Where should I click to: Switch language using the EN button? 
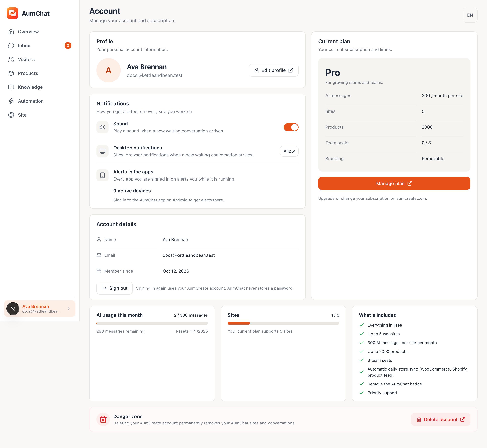pyautogui.click(x=470, y=15)
